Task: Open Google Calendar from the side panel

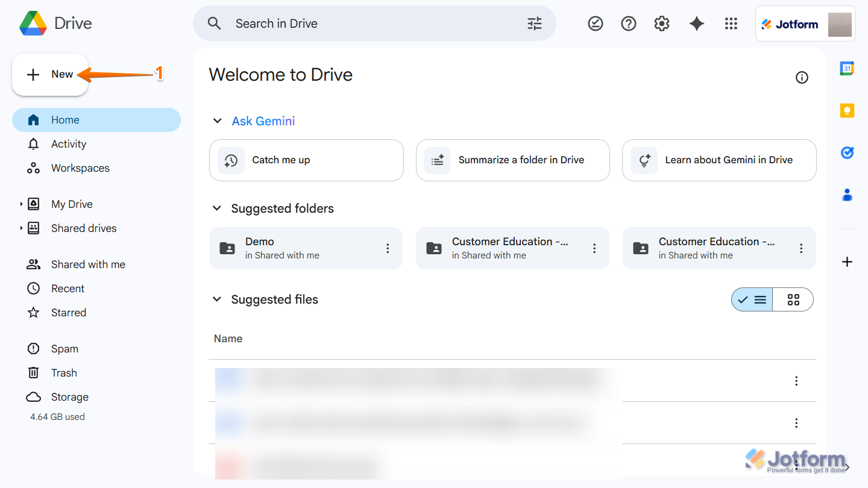Action: click(x=847, y=68)
